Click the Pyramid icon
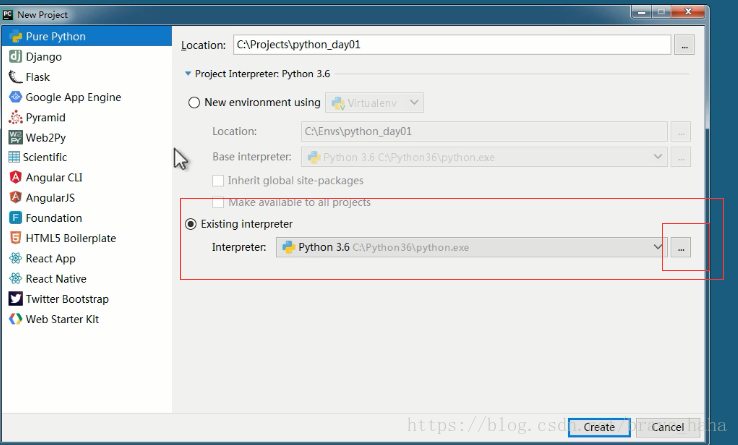This screenshot has height=445, width=738. (x=16, y=117)
